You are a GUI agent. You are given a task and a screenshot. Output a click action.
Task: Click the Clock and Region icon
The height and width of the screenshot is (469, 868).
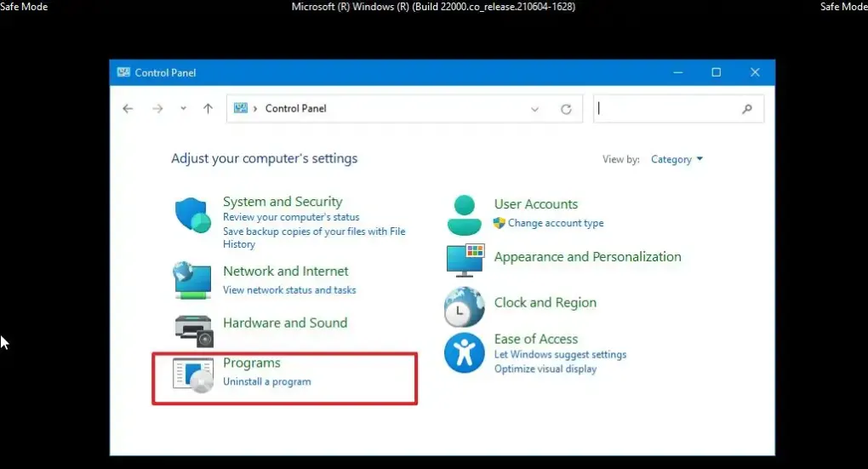464,306
